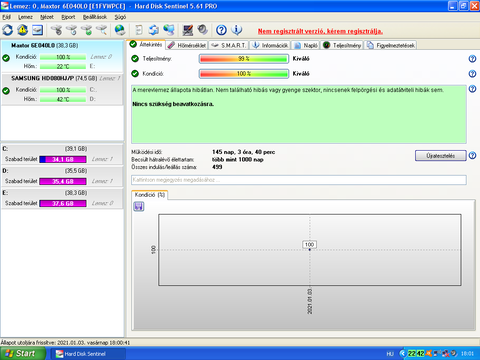Open the report document toolbar icon

click(139, 30)
